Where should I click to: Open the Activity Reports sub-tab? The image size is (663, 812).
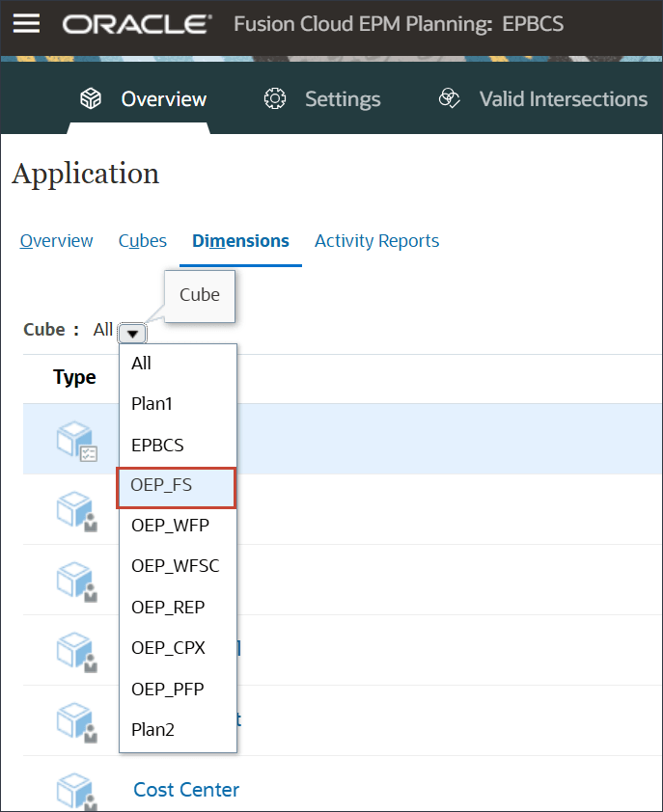(x=376, y=241)
